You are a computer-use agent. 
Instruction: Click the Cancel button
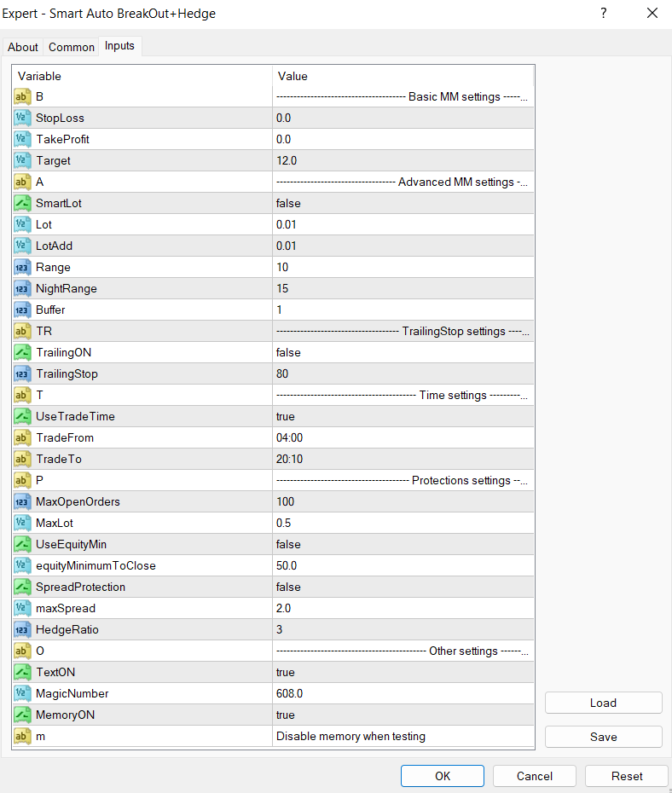point(535,776)
